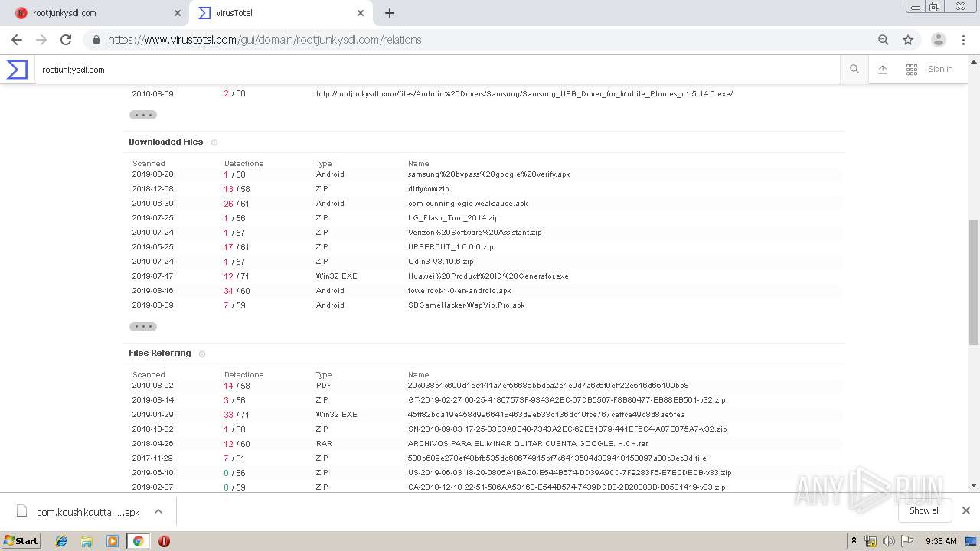Open ARCHIVOS PARA ELIMINAR QUITAR CUENTA GOOGLE rar

[x=528, y=444]
